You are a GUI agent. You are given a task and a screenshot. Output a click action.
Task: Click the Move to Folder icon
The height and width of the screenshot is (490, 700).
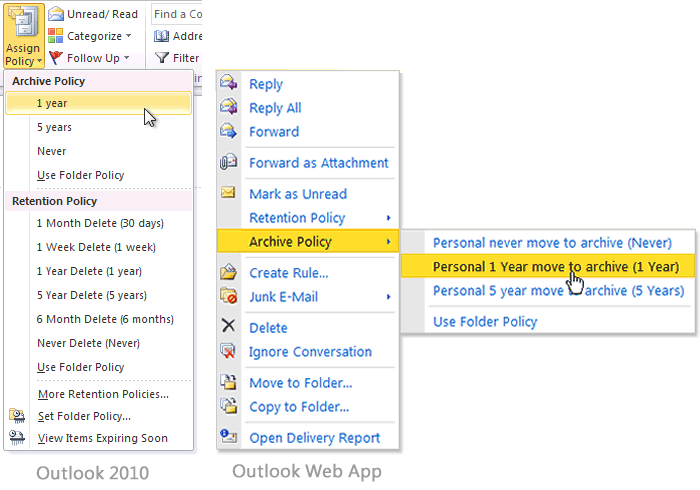pyautogui.click(x=229, y=382)
